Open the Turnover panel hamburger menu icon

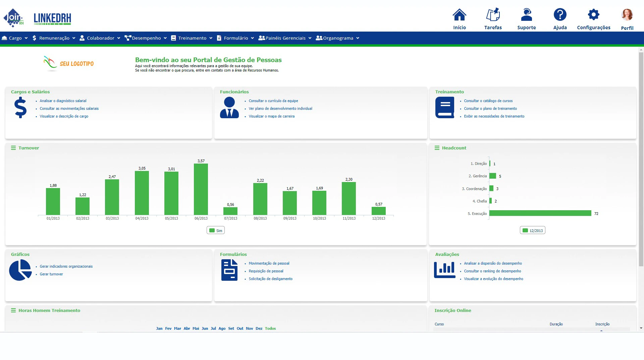tap(13, 148)
